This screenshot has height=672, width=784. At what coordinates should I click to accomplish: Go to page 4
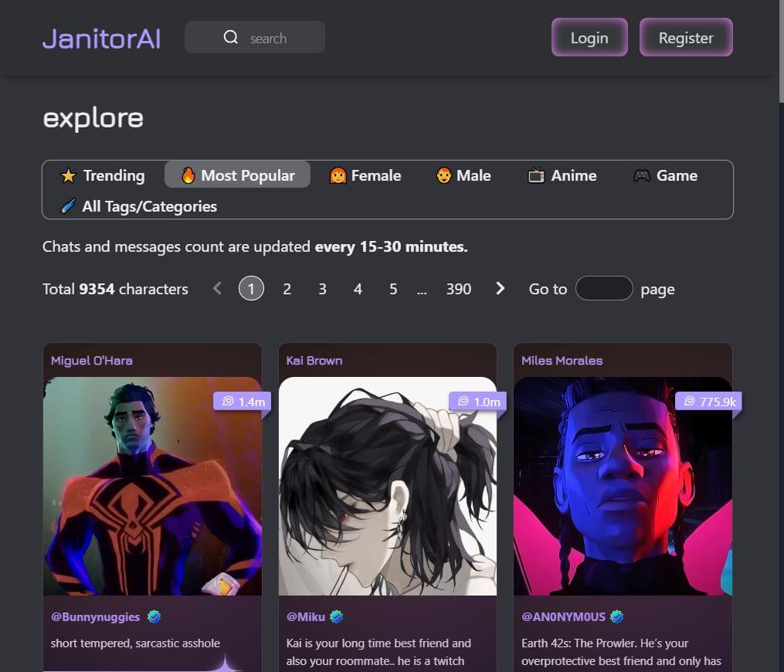[x=358, y=289]
